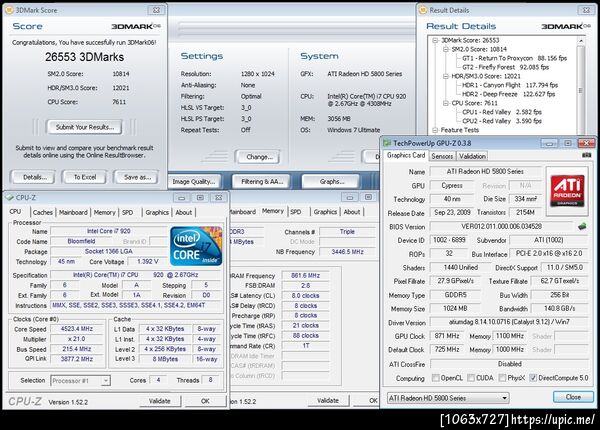Viewport: 600px width, 430px height.
Task: Click the Change button under Settings
Action: pyautogui.click(x=259, y=157)
